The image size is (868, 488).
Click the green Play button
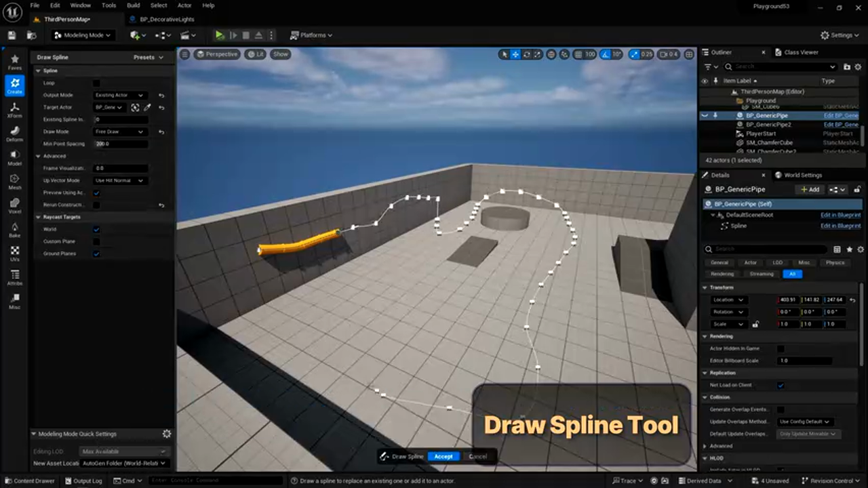point(219,35)
